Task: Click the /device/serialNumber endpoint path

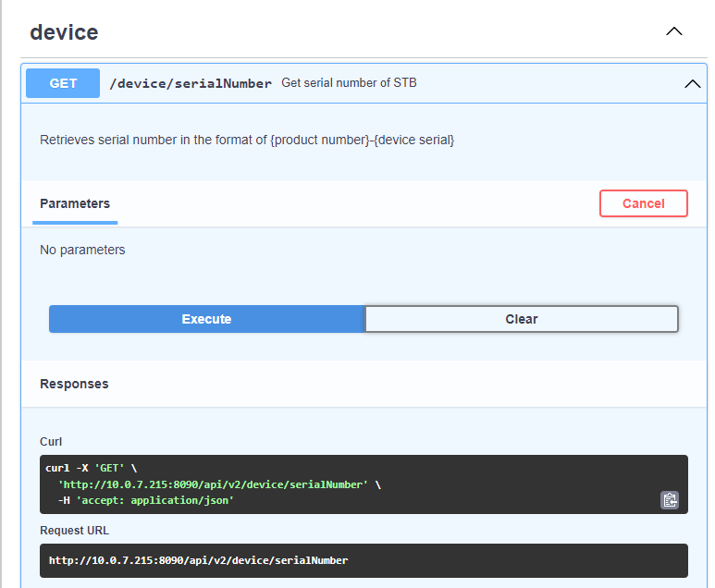Action: click(x=191, y=83)
